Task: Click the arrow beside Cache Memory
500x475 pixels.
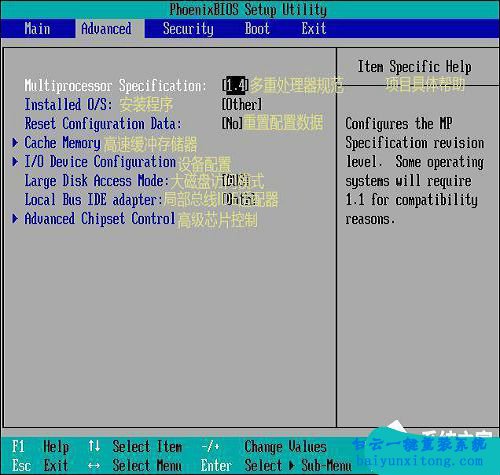Action: pos(15,143)
